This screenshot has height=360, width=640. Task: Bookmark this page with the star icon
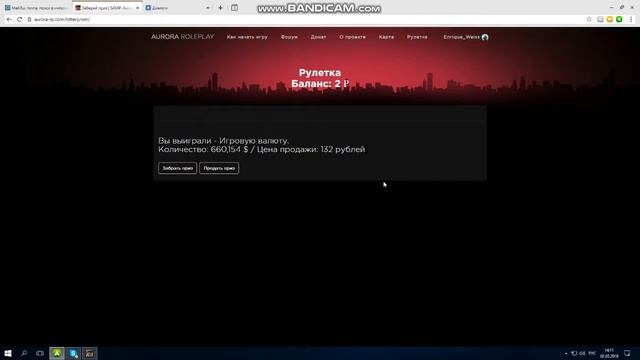[589, 19]
